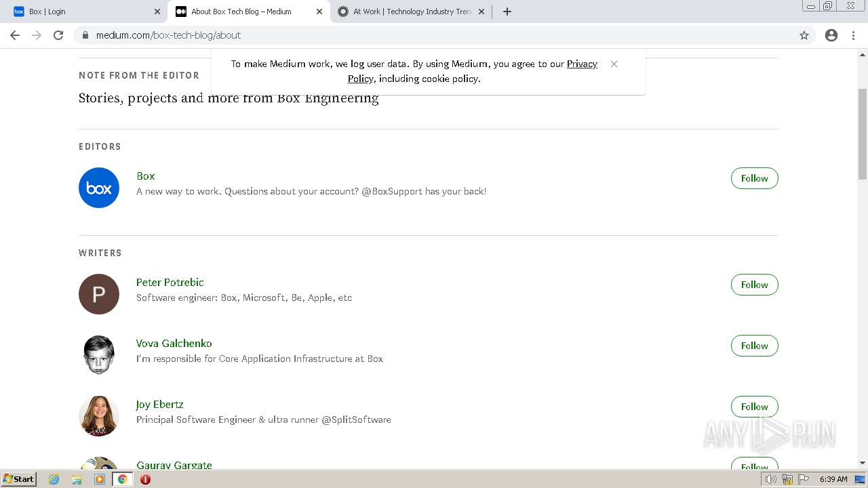868x488 pixels.
Task: Close the At Work Technology tab
Action: (481, 12)
